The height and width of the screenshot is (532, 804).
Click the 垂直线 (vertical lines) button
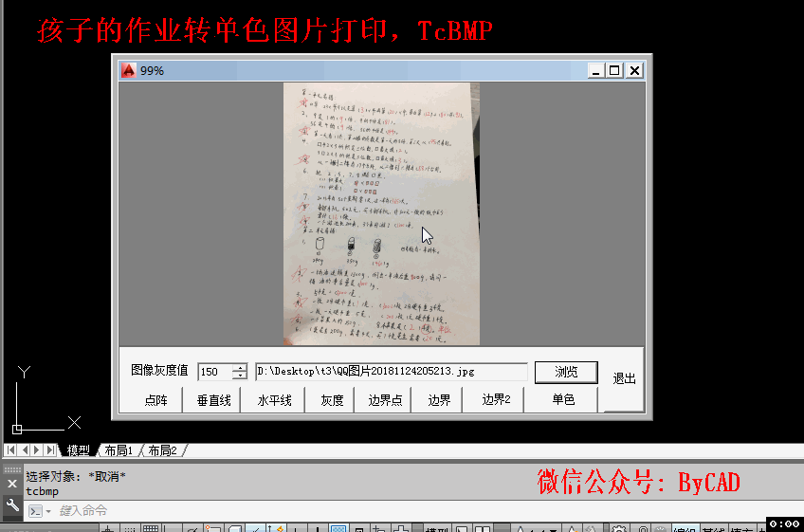tap(213, 400)
